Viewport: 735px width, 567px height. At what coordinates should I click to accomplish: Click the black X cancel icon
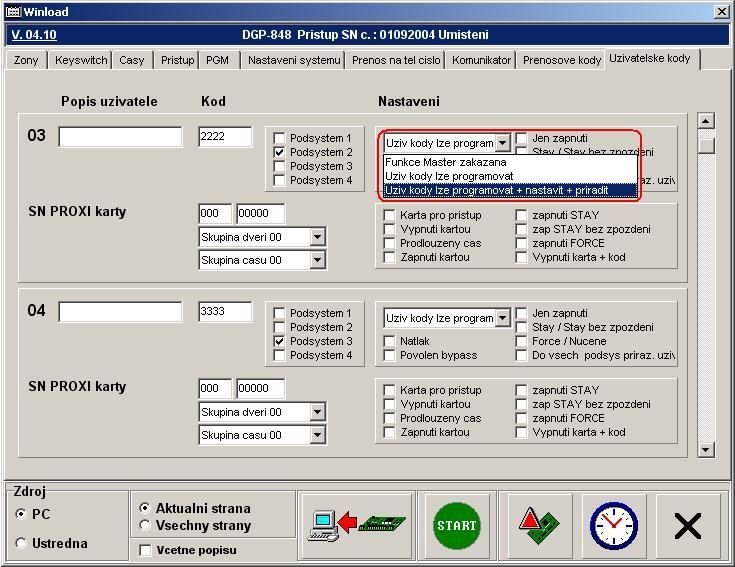tap(688, 525)
